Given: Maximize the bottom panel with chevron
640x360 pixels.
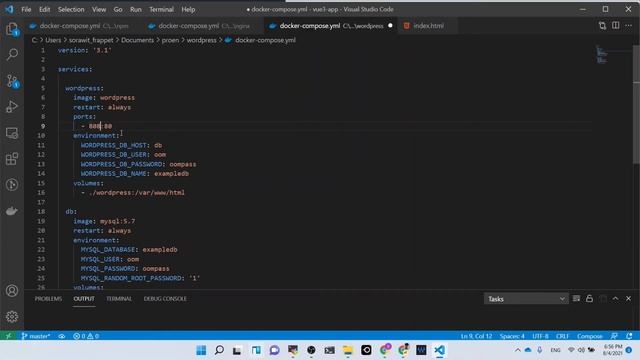Looking at the screenshot, I should [616, 299].
